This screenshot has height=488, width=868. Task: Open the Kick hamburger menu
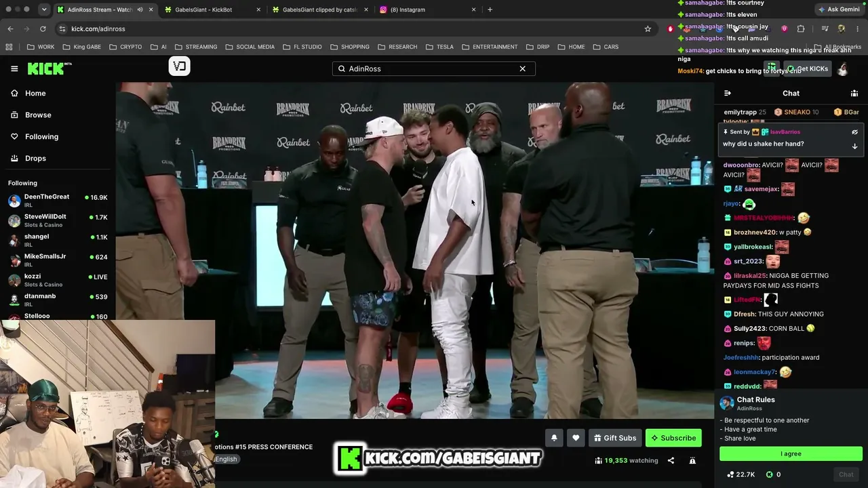(x=14, y=68)
